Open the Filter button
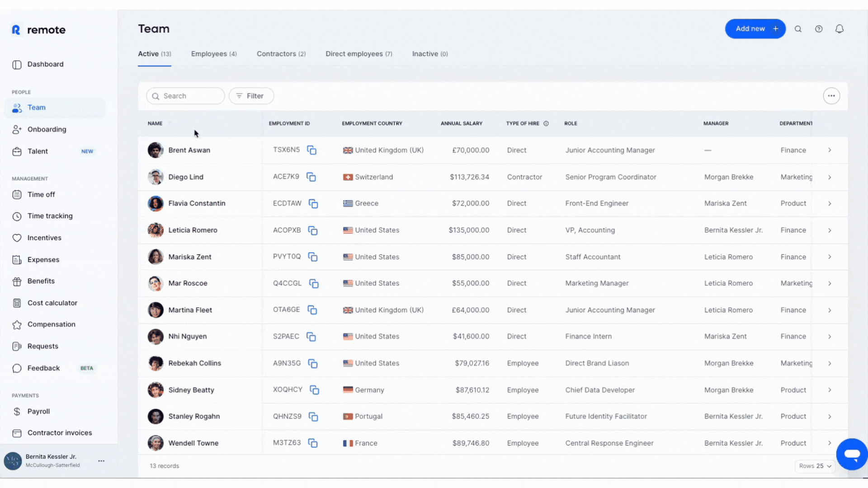This screenshot has height=488, width=868. click(251, 96)
